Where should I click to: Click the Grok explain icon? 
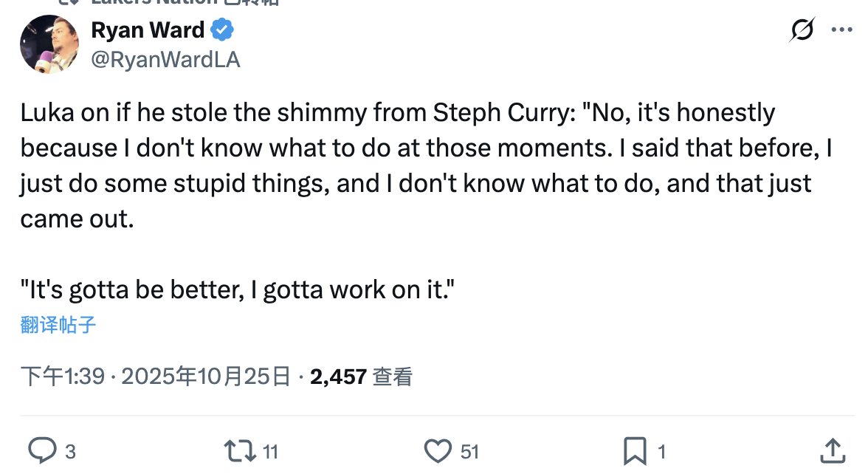tap(802, 30)
